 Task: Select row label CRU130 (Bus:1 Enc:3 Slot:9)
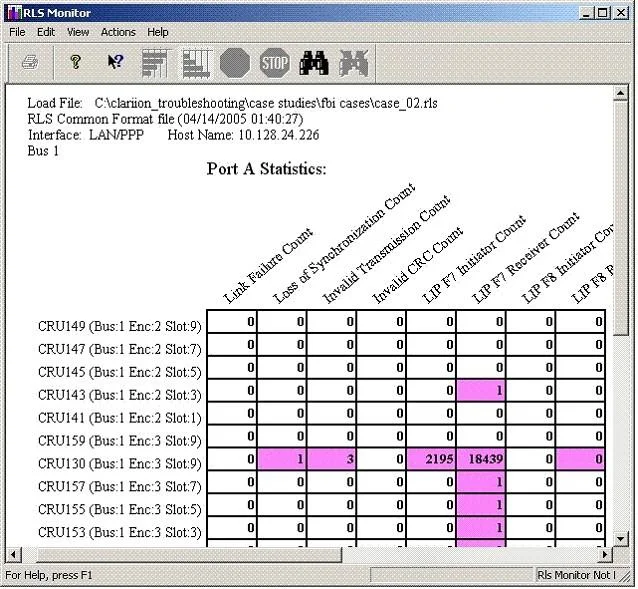point(120,463)
